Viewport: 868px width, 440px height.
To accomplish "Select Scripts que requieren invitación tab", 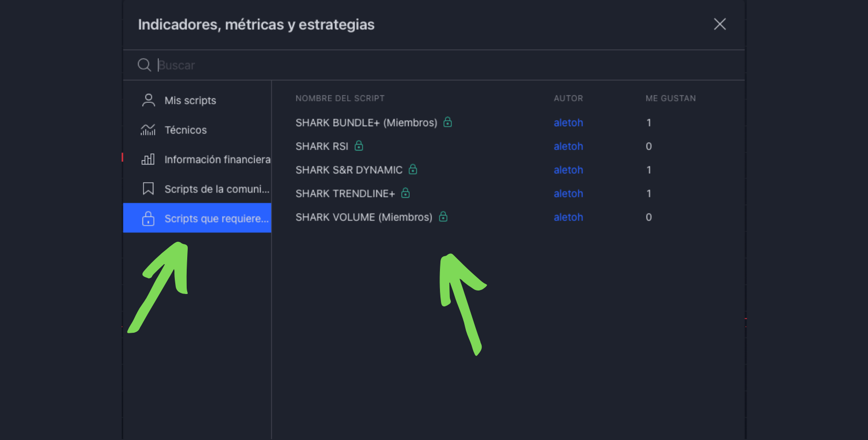I will point(216,219).
